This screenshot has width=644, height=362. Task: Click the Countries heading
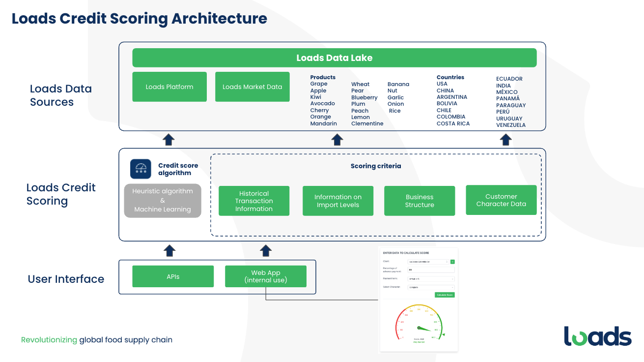(x=450, y=77)
